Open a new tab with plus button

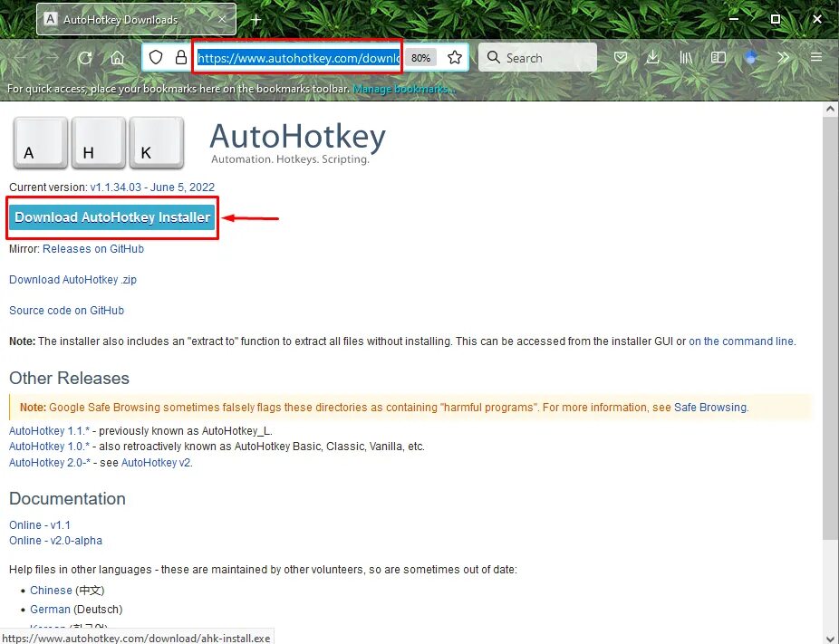click(256, 20)
